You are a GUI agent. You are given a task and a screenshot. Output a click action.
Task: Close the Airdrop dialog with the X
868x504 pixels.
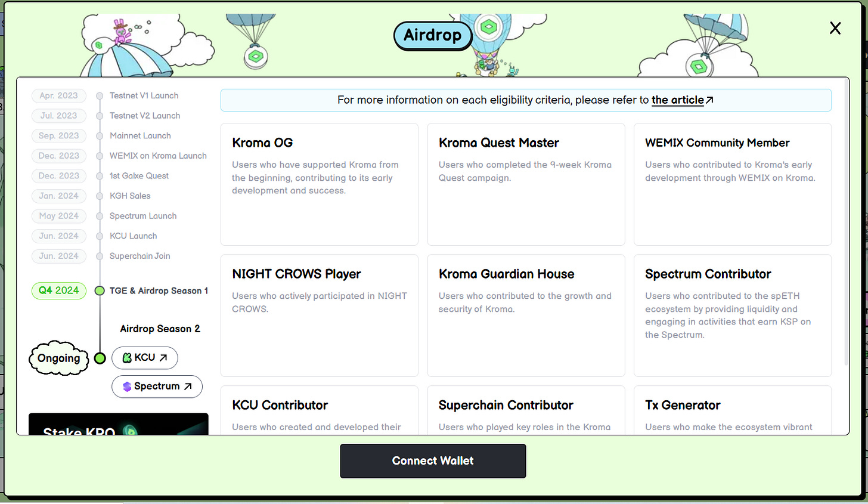835,28
